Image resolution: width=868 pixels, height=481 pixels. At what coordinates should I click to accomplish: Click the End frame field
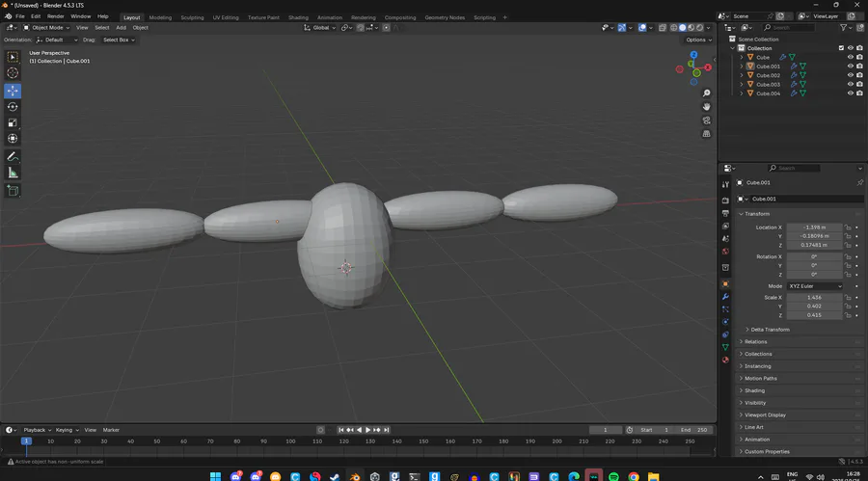point(694,430)
